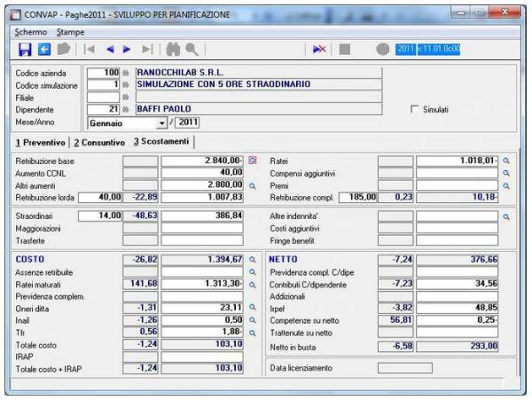This screenshot has height=400, width=532.
Task: Click the grey round toolbar icon
Action: pos(383,50)
